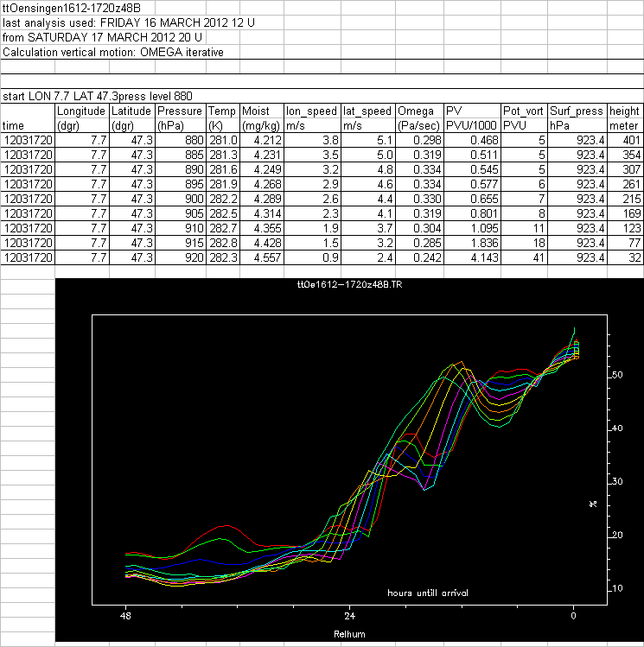This screenshot has width=644, height=647.
Task: Select the lat_speed header cell
Action: tap(368, 111)
